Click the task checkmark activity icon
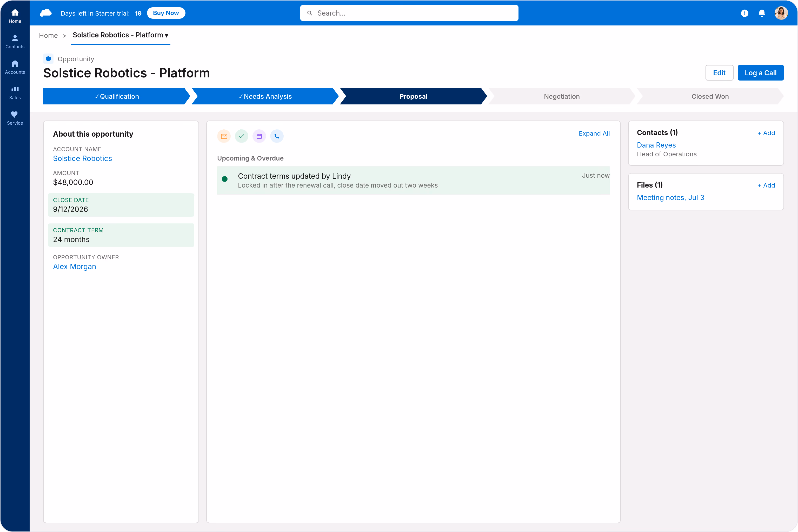The width and height of the screenshot is (798, 532). tap(242, 136)
